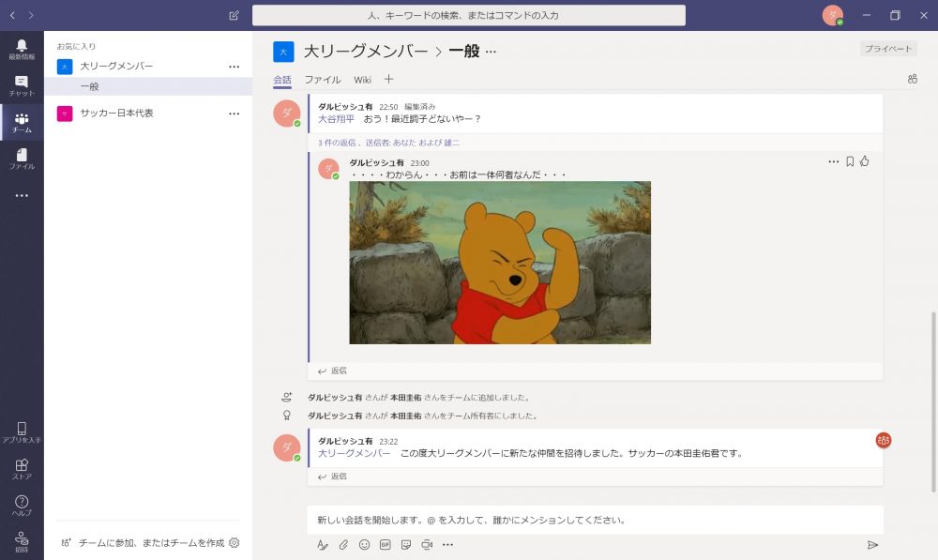The height and width of the screenshot is (560, 938).
Task: Open Chat (チャット) in the left sidebar
Action: 22,85
